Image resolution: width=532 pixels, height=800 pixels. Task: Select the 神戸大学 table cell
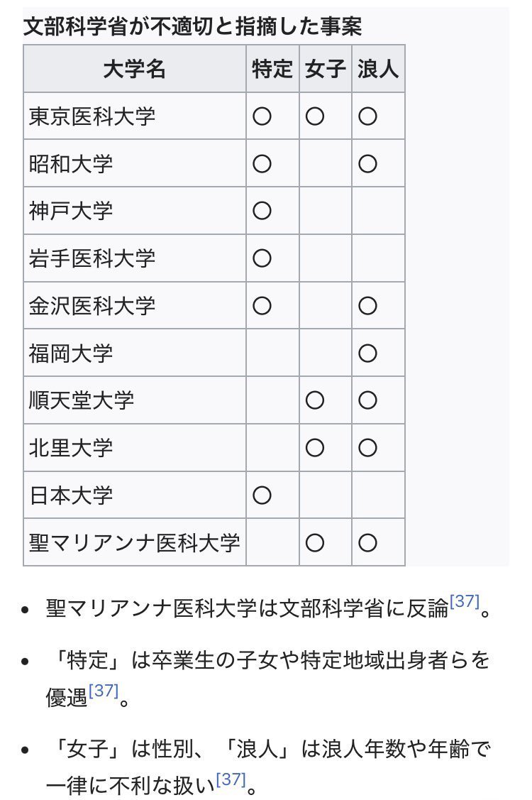coord(135,211)
